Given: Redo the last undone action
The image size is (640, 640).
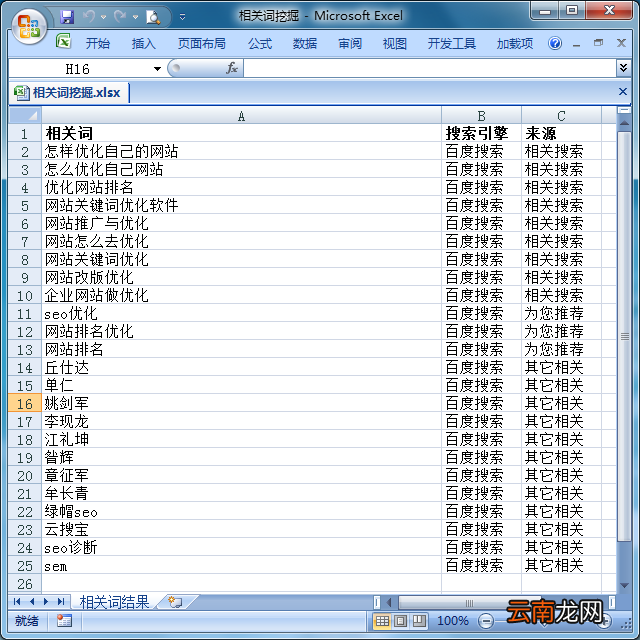Looking at the screenshot, I should [x=120, y=17].
